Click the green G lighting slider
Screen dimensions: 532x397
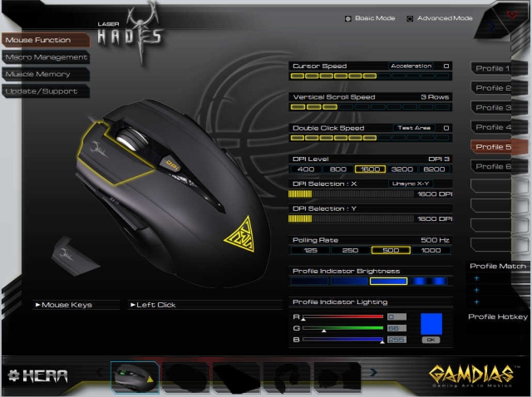(342, 328)
